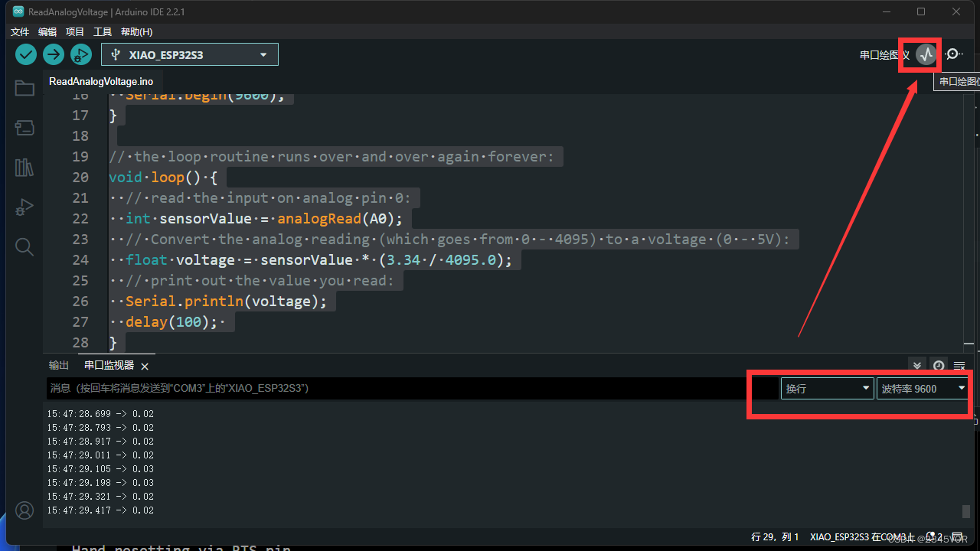Open the 编辑 menu
Image resolution: width=980 pixels, height=551 pixels.
[47, 31]
